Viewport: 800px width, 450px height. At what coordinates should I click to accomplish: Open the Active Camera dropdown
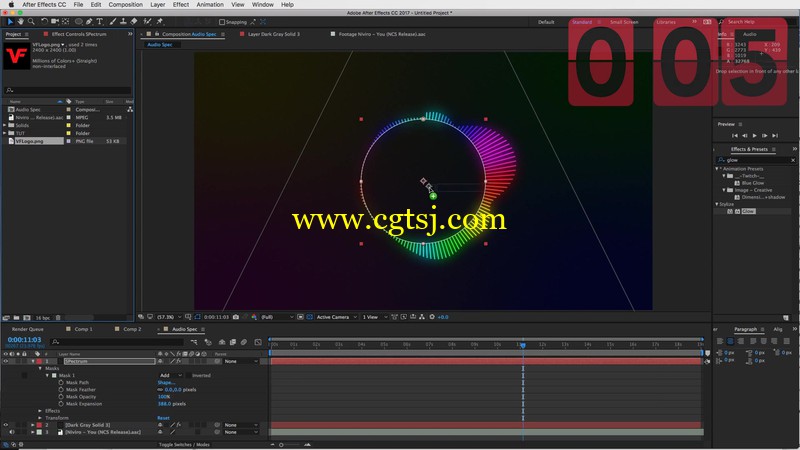pos(336,317)
